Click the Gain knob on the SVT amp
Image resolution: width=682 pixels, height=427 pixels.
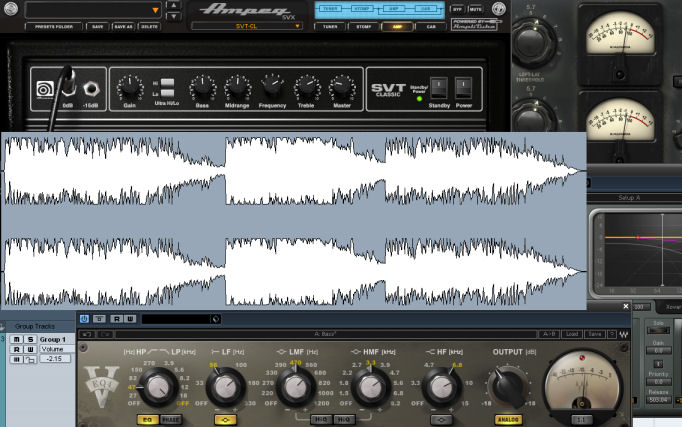[130, 88]
